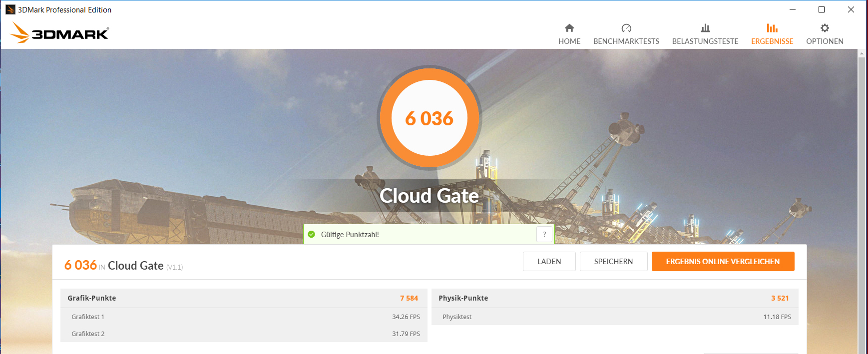Click the vertical scrollbar thumb

pos(862,205)
